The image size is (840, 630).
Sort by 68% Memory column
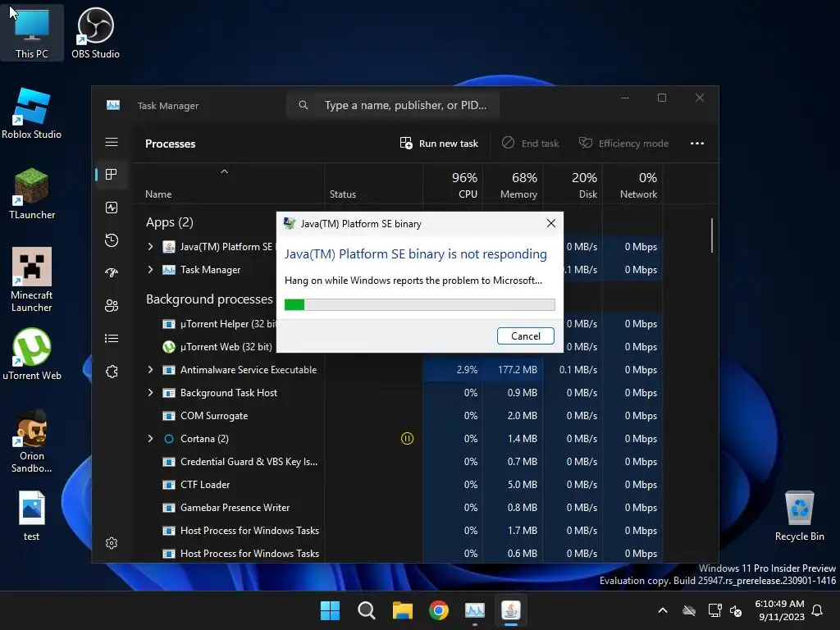click(514, 185)
